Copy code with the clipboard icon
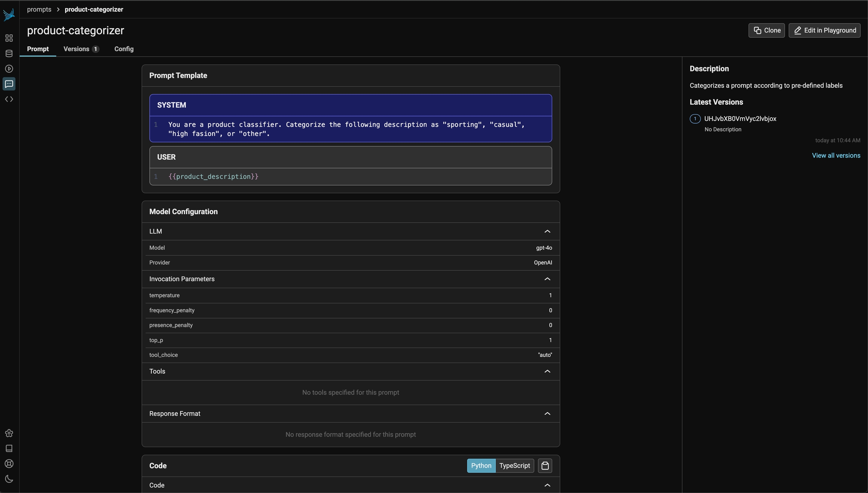 pyautogui.click(x=545, y=465)
